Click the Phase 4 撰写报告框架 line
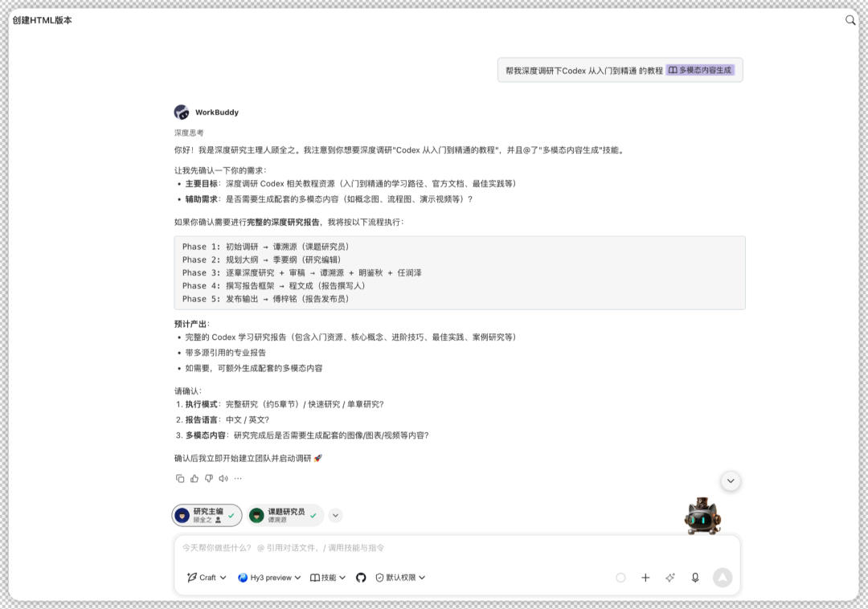 click(274, 286)
